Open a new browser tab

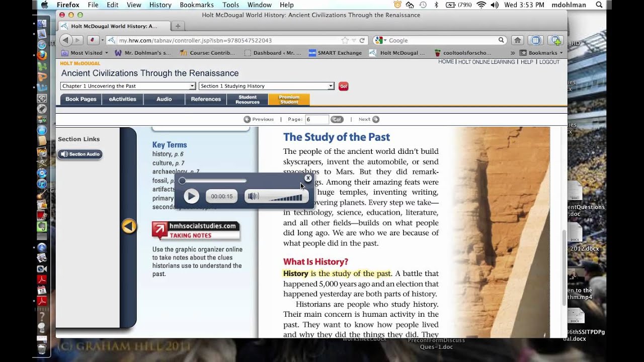(x=178, y=26)
